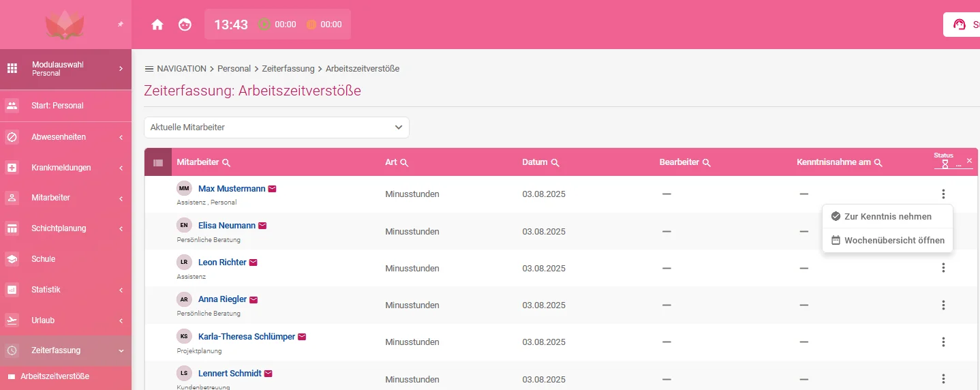Search the Bearbeiter column

click(707, 163)
